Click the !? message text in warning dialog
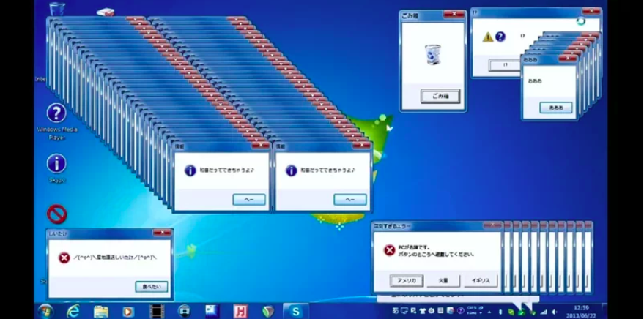The height and width of the screenshot is (319, 644). pos(522,36)
